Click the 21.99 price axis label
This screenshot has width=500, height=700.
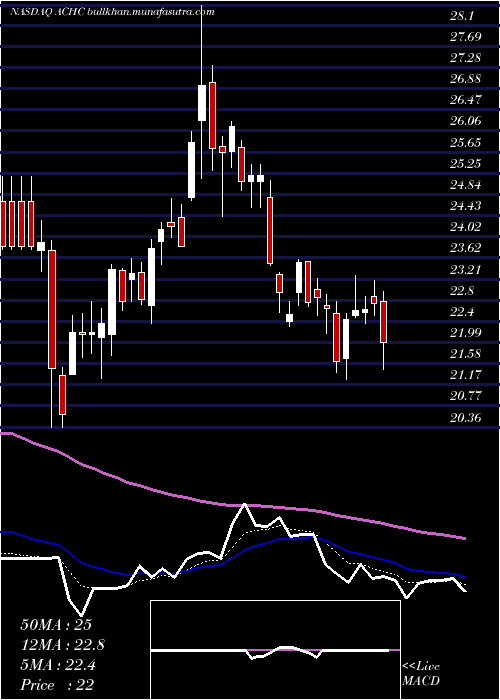coord(466,333)
